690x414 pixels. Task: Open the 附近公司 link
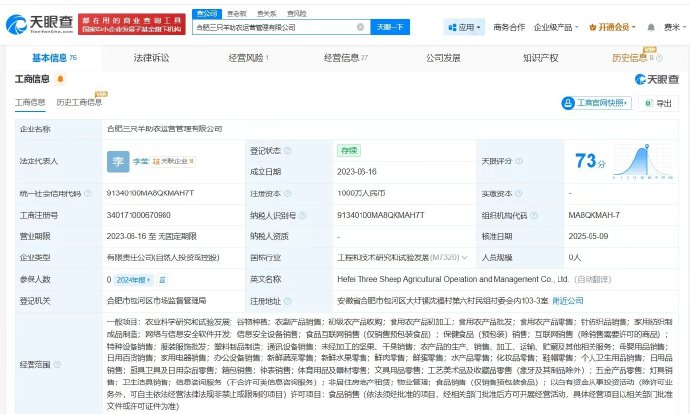coord(568,301)
